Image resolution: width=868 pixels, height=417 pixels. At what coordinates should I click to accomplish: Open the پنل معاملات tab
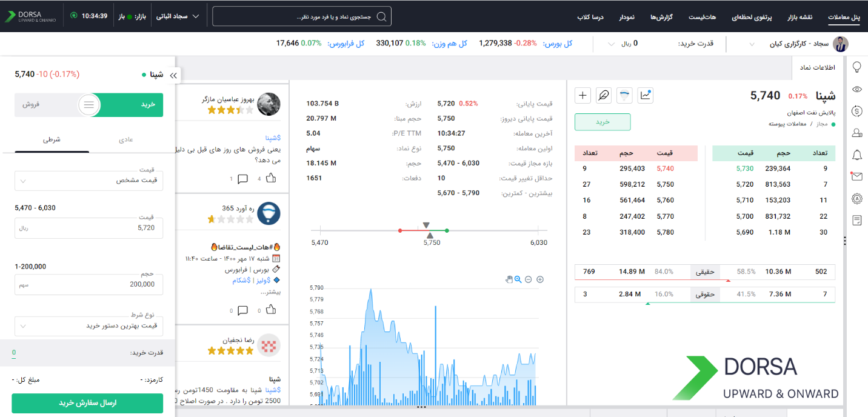pos(844,17)
